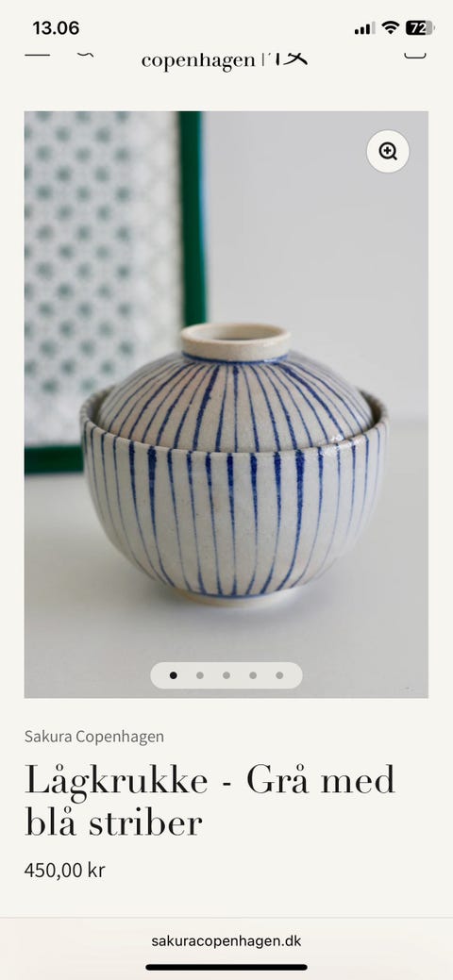Jump to the fourth carousel image dot
This screenshot has width=453, height=980.
click(253, 675)
